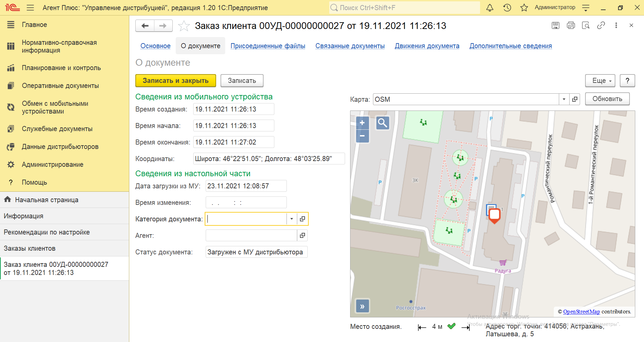This screenshot has height=342, width=644.
Task: Open the OpenStreetMap attribution link
Action: click(x=581, y=312)
